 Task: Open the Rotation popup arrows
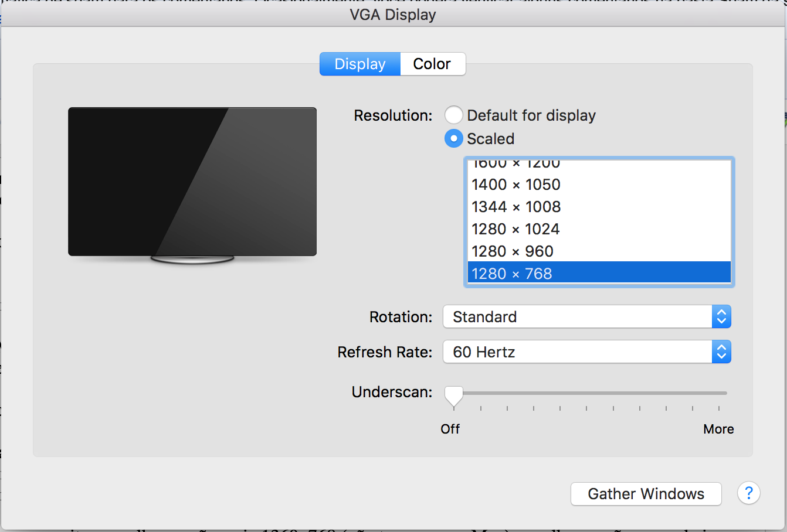[x=722, y=317]
